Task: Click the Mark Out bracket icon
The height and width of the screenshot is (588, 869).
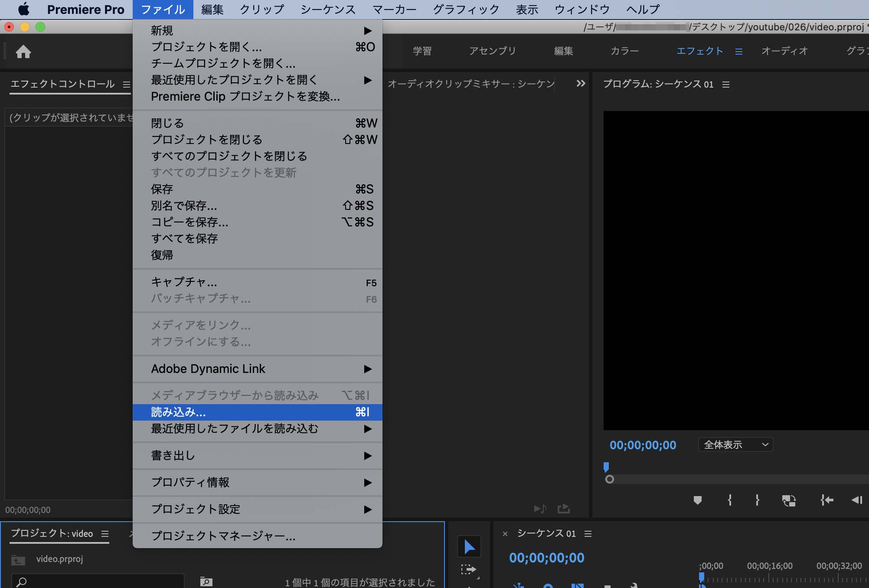Action: (757, 500)
